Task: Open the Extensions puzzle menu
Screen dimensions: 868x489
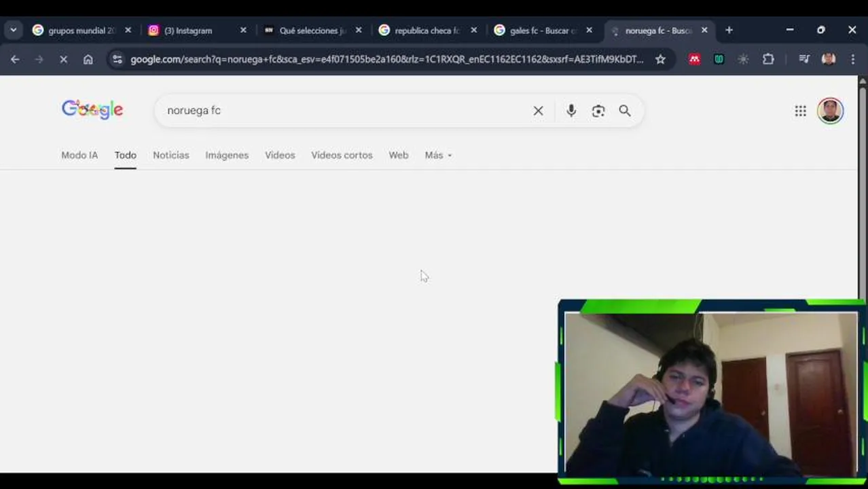Action: [x=768, y=60]
